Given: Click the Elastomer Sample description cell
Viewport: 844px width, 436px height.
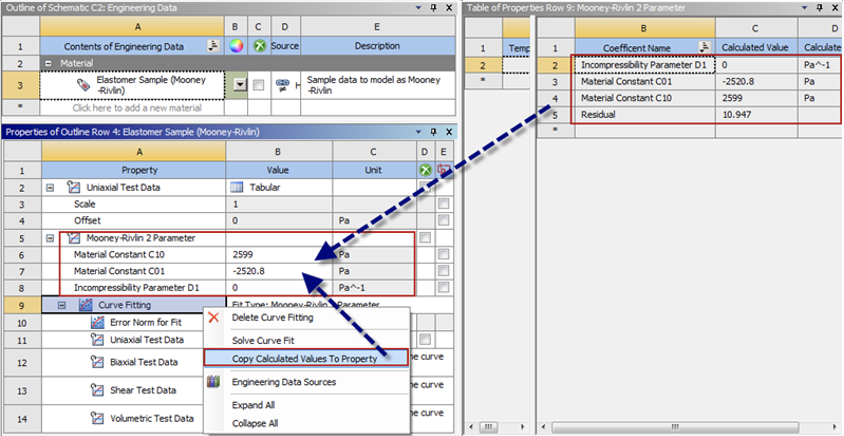Looking at the screenshot, I should point(377,85).
